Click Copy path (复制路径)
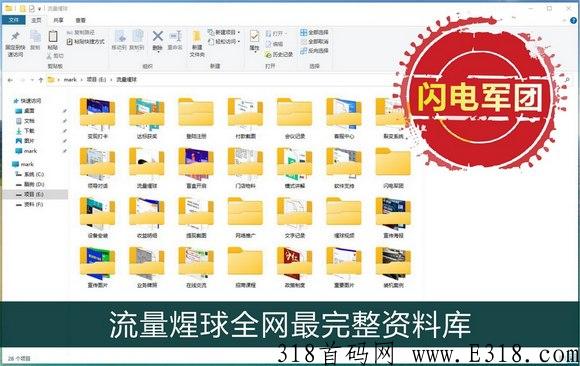 (81, 33)
